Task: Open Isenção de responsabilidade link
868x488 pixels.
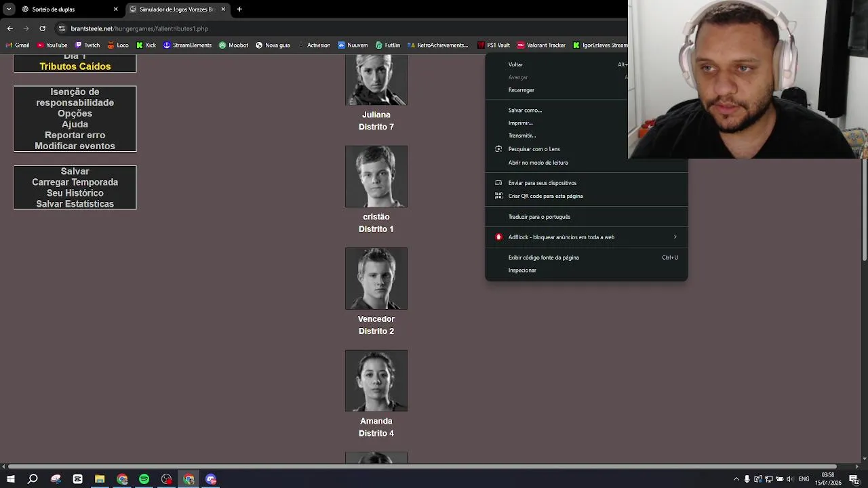Action: coord(75,97)
